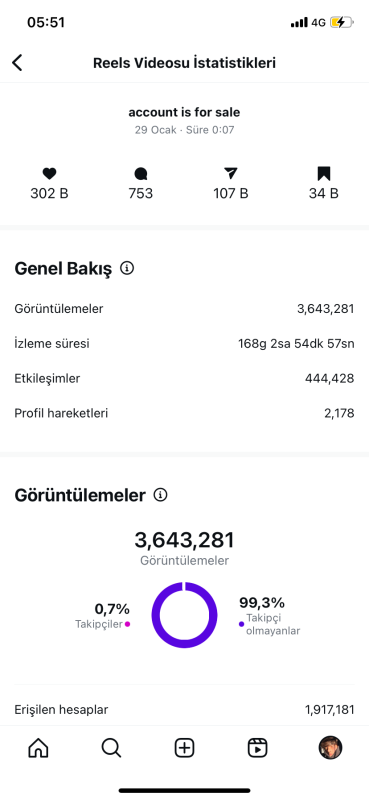Open info icon beside Görüntülemeler heading
The image size is (369, 800).
(161, 494)
